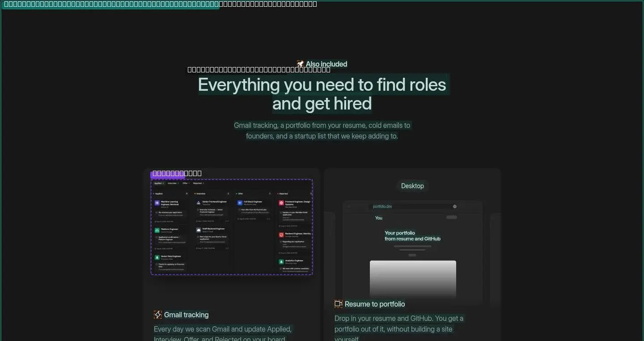Screen dimensions: 644x341
Task: Click the You label in portfolio preview
Action: click(379, 218)
